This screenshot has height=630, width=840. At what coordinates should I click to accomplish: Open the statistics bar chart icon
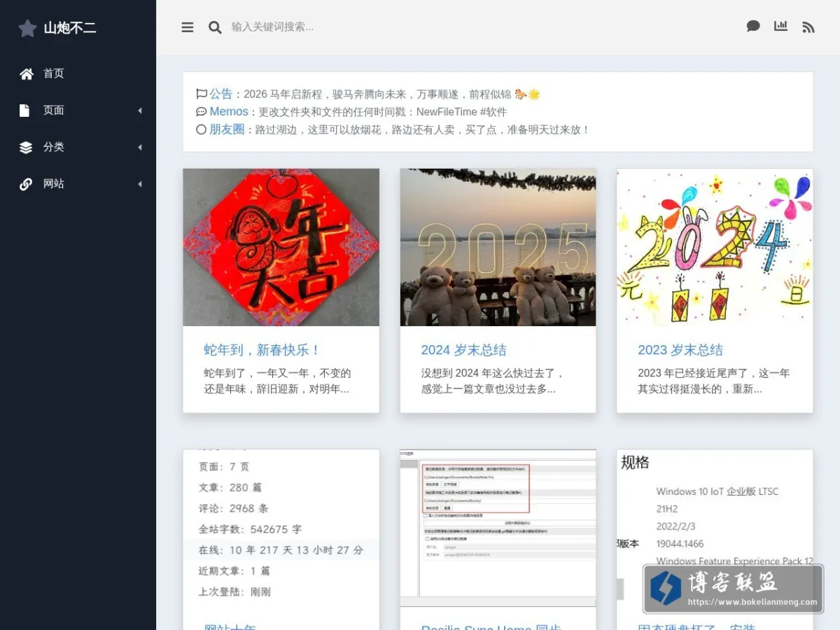point(780,27)
